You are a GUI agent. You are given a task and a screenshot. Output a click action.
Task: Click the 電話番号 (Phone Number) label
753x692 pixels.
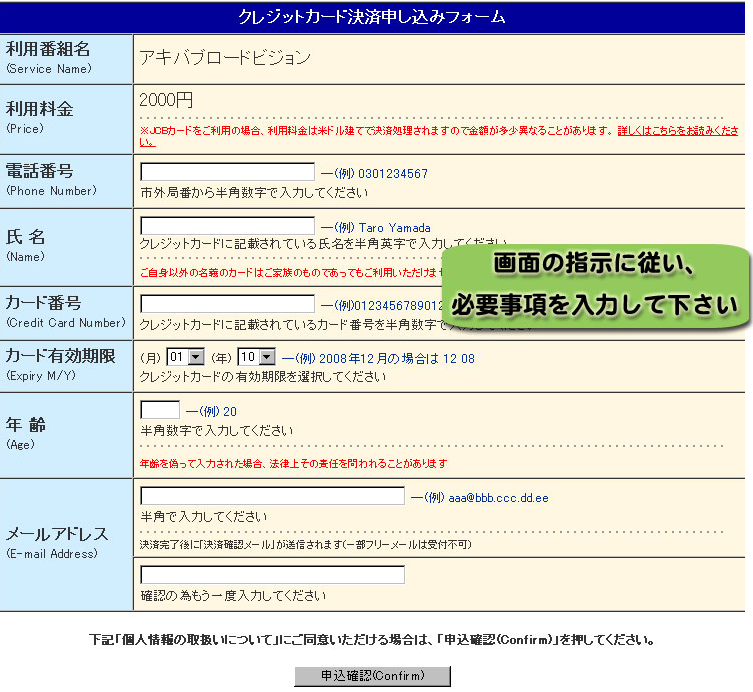click(x=40, y=172)
